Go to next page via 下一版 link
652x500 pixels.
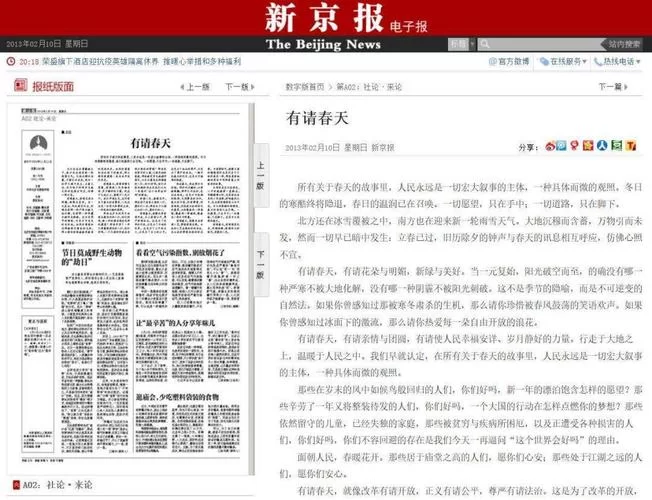point(240,87)
